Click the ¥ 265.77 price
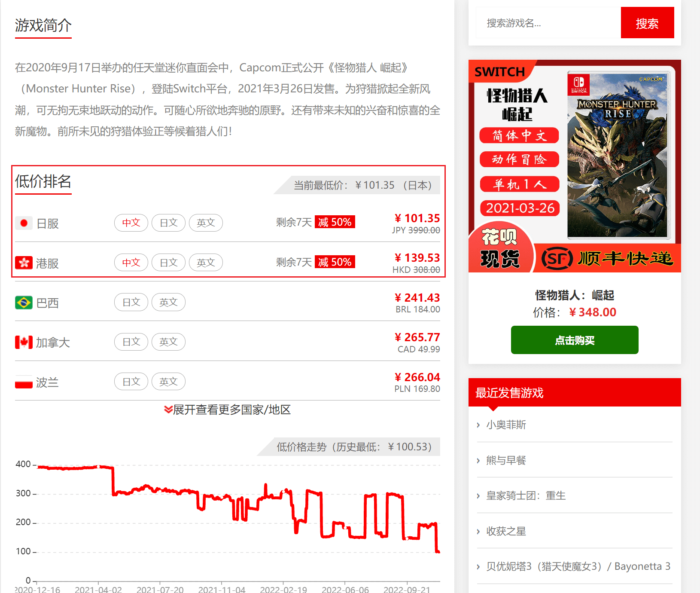Screen dimensions: 700x593 pos(417,337)
